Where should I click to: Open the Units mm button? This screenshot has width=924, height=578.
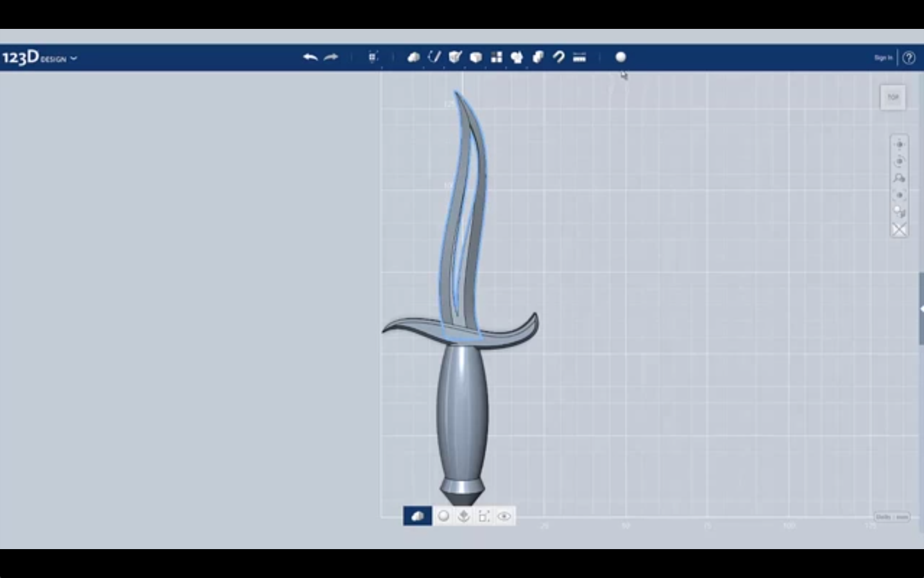[892, 517]
